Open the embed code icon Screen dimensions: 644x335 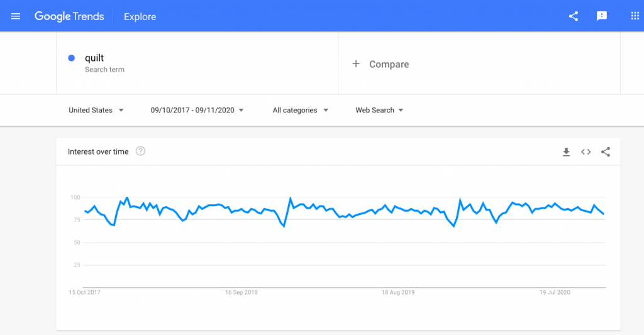coord(586,152)
